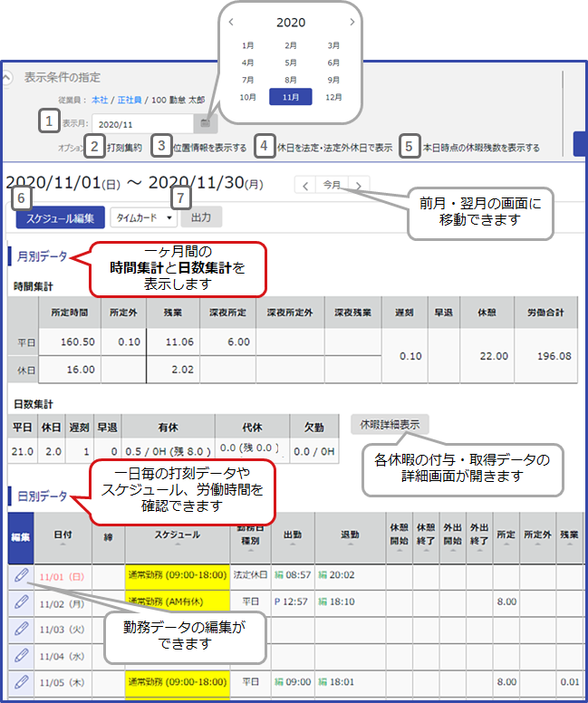
Task: Toggle the 打刻集約 option
Action: pos(121,147)
